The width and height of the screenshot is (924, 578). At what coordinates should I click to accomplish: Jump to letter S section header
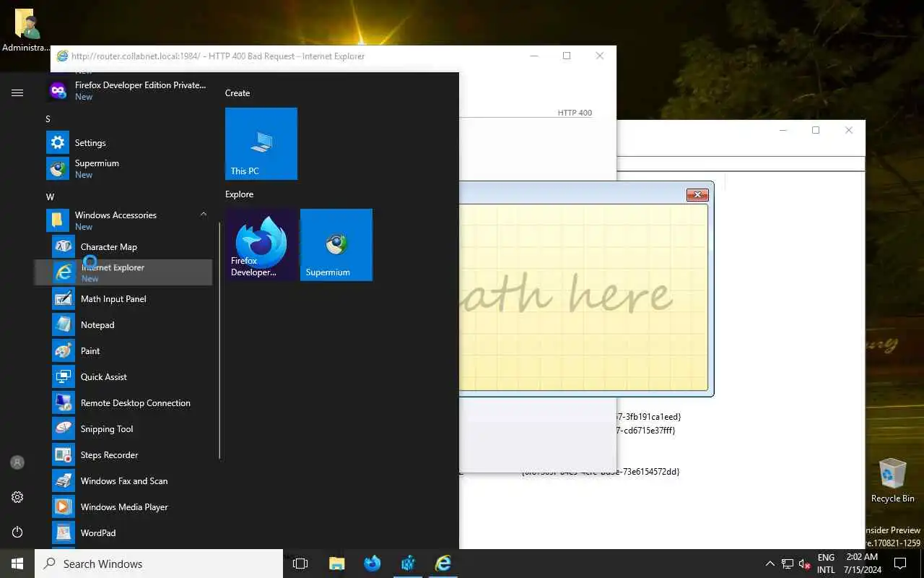48,118
